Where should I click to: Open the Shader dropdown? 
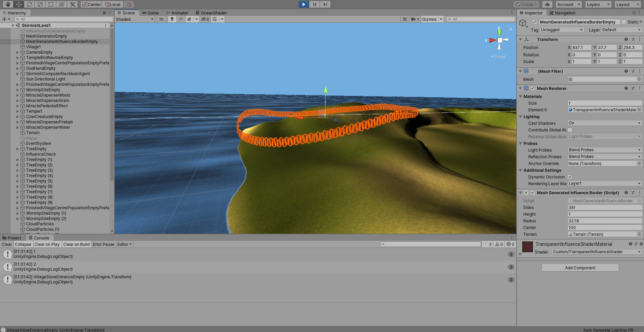(597, 252)
